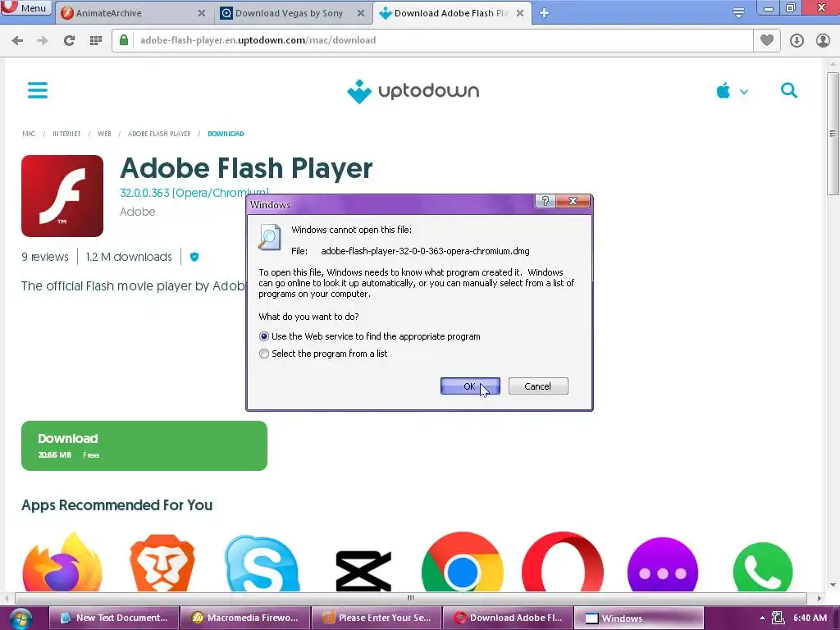Open the Firefox recommended app icon

(x=62, y=563)
